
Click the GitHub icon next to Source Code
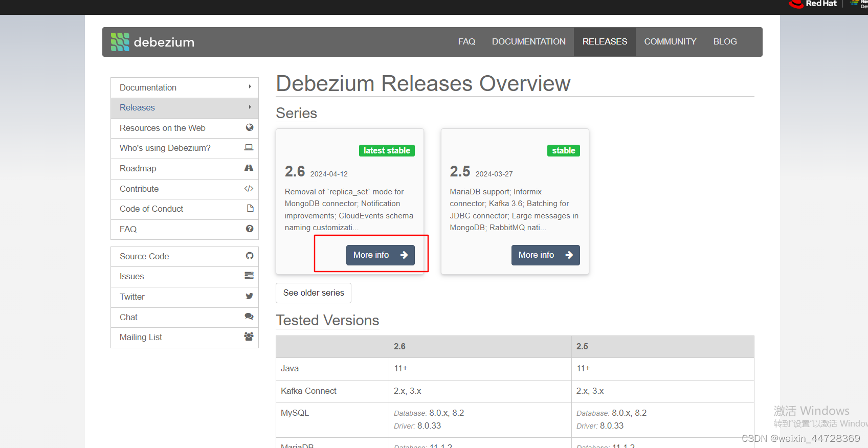[x=250, y=256]
